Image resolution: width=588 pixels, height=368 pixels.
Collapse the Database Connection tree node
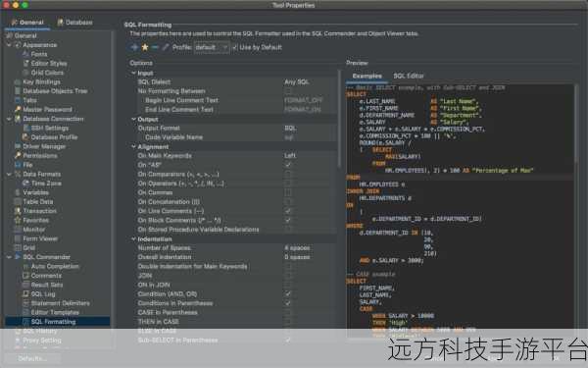[x=9, y=119]
